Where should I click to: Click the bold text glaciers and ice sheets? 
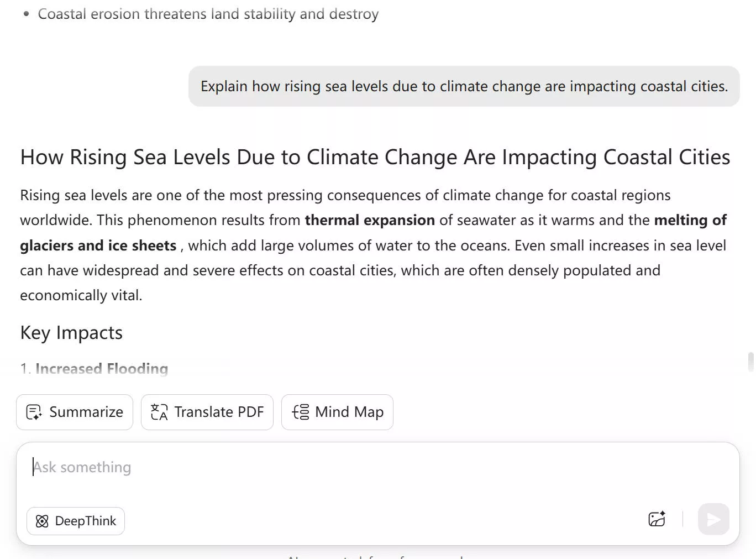(98, 245)
